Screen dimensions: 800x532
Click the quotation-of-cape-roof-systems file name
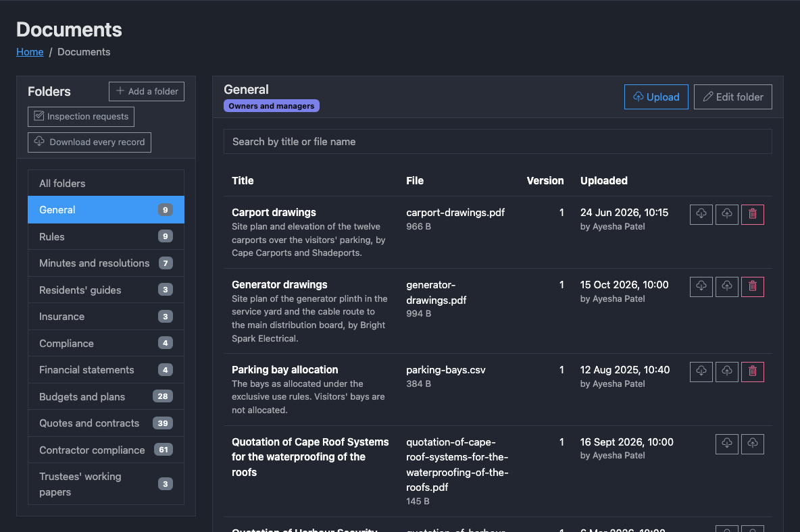click(457, 464)
